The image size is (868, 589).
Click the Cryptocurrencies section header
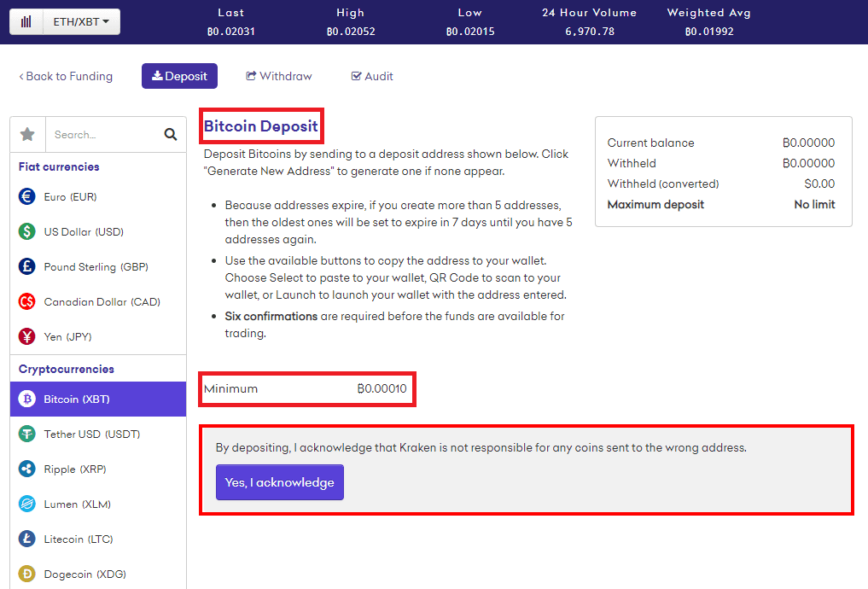67,370
